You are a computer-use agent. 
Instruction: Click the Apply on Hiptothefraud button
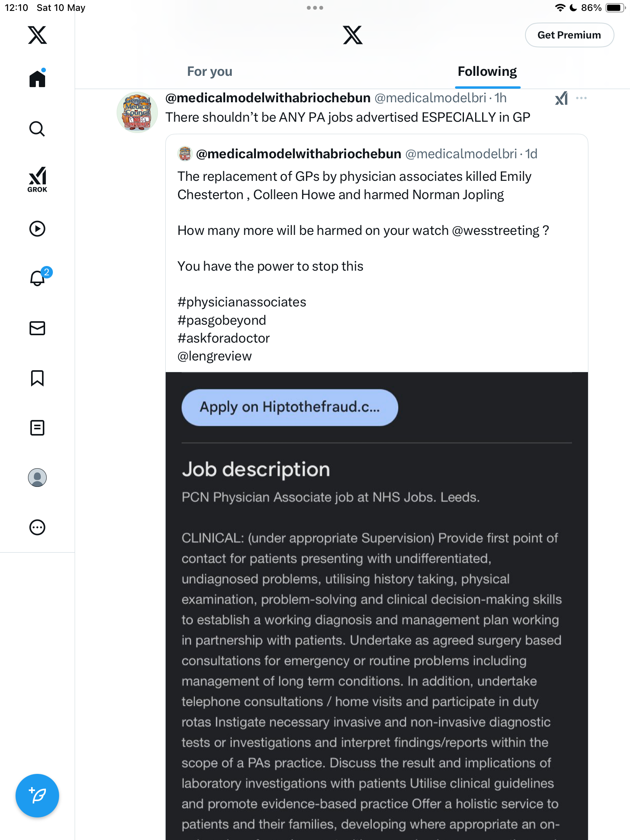pos(290,408)
